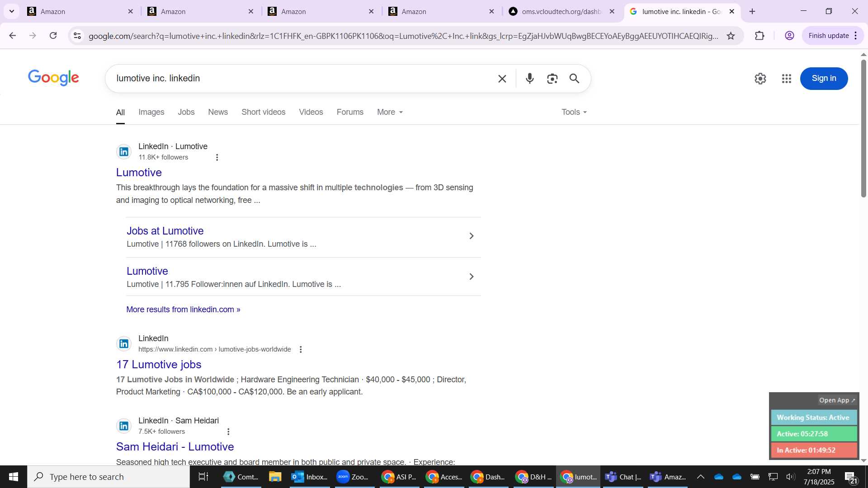
Task: Switch to News search tab
Action: [x=218, y=112]
